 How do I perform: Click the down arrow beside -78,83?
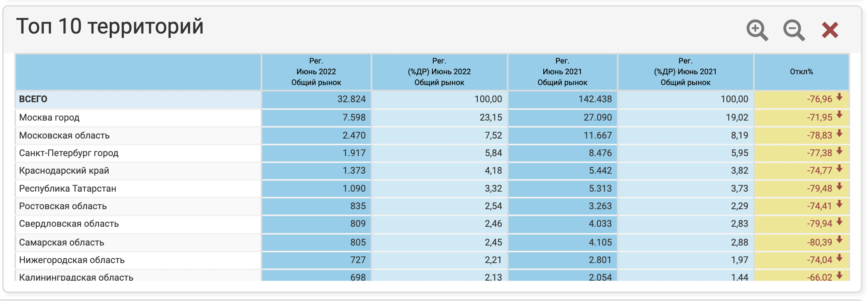coord(839,133)
